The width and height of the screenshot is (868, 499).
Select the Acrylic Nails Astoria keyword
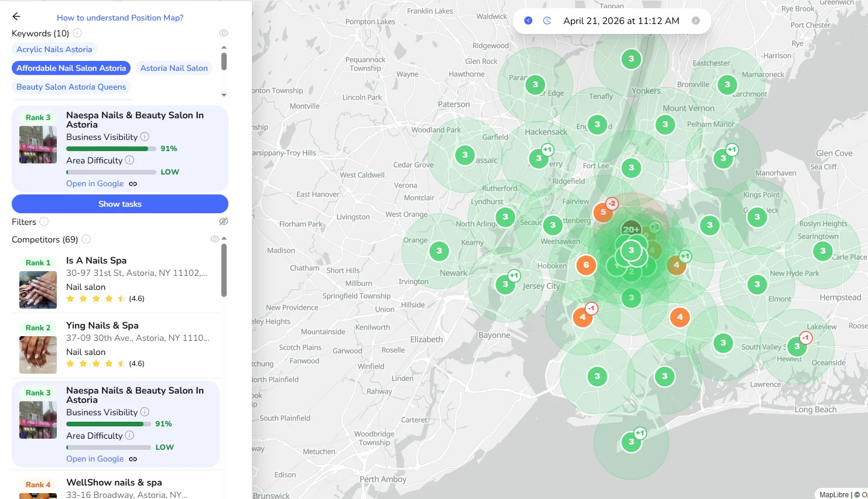coord(54,49)
